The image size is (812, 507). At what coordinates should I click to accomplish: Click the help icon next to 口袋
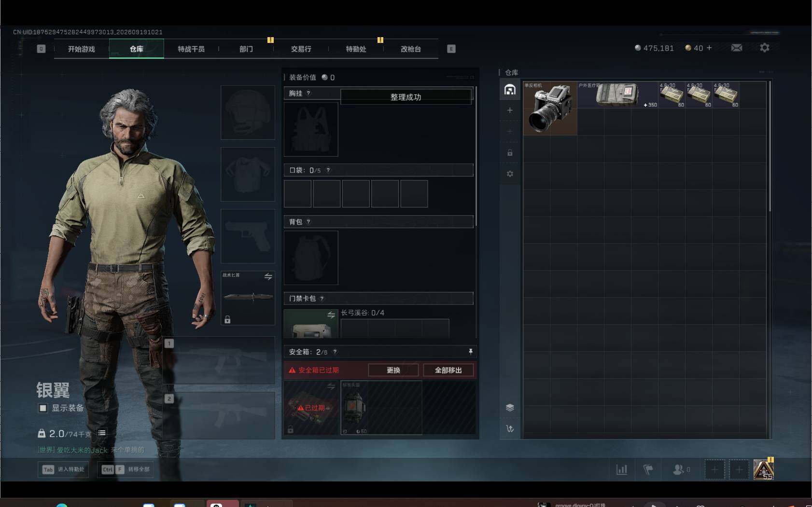tap(328, 170)
